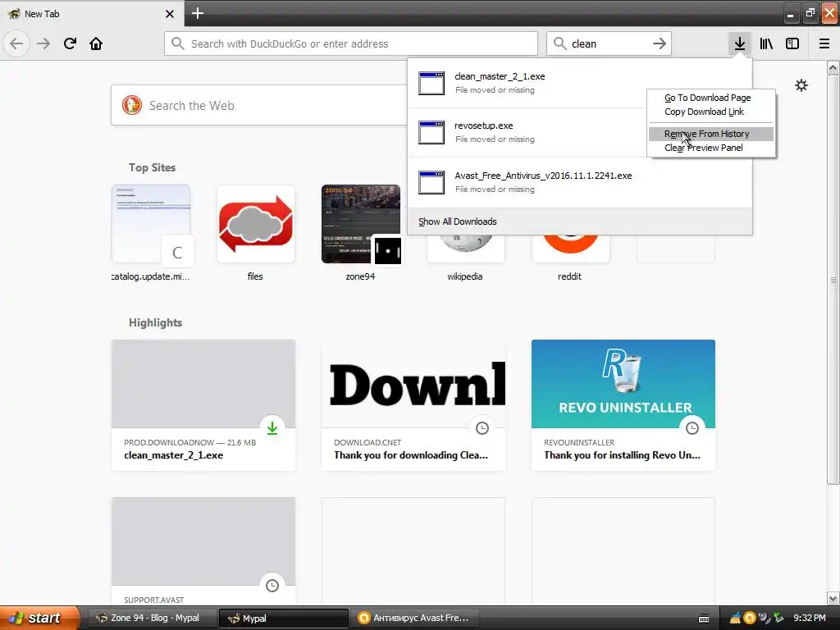Click the clock showing 9:32 PM
840x630 pixels.
pyautogui.click(x=809, y=619)
